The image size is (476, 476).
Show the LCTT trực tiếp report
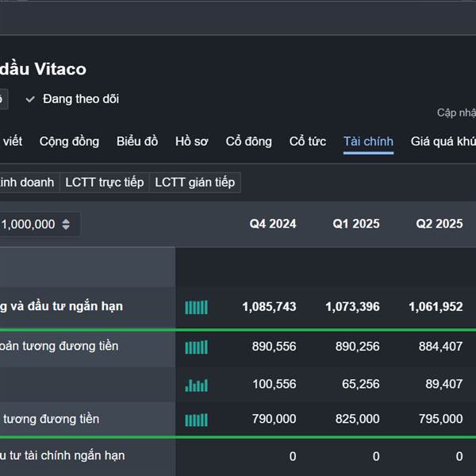pyautogui.click(x=105, y=182)
